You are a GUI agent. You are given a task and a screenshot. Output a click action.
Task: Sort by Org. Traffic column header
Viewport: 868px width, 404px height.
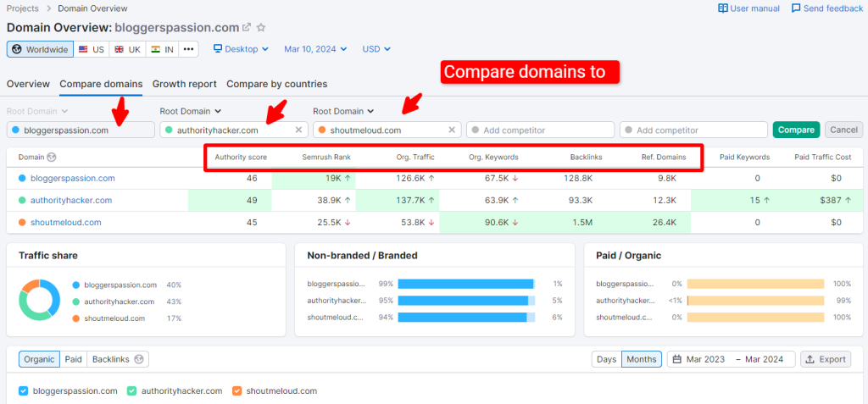pos(415,158)
